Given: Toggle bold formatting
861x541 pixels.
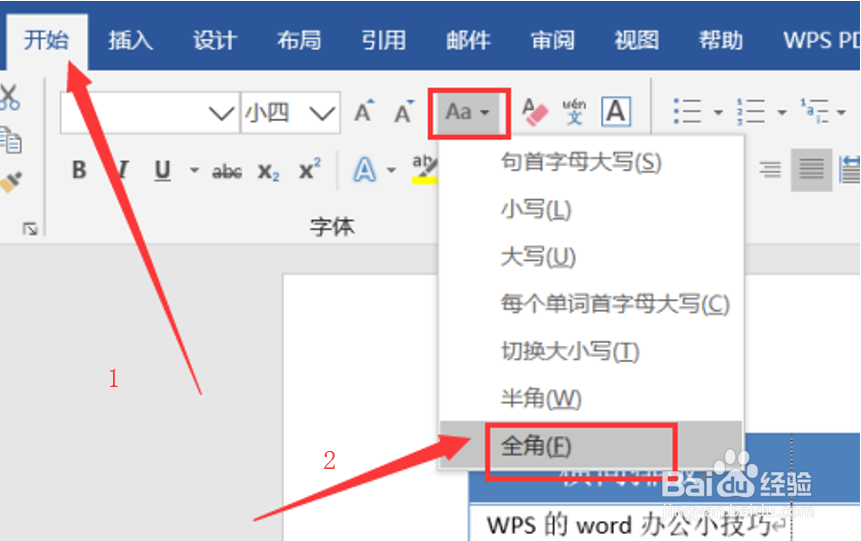Looking at the screenshot, I should click(x=79, y=170).
